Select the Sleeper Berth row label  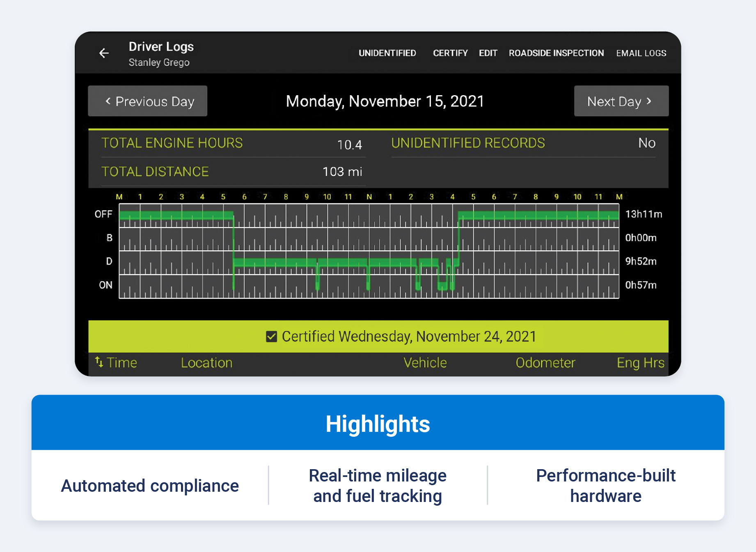click(108, 238)
